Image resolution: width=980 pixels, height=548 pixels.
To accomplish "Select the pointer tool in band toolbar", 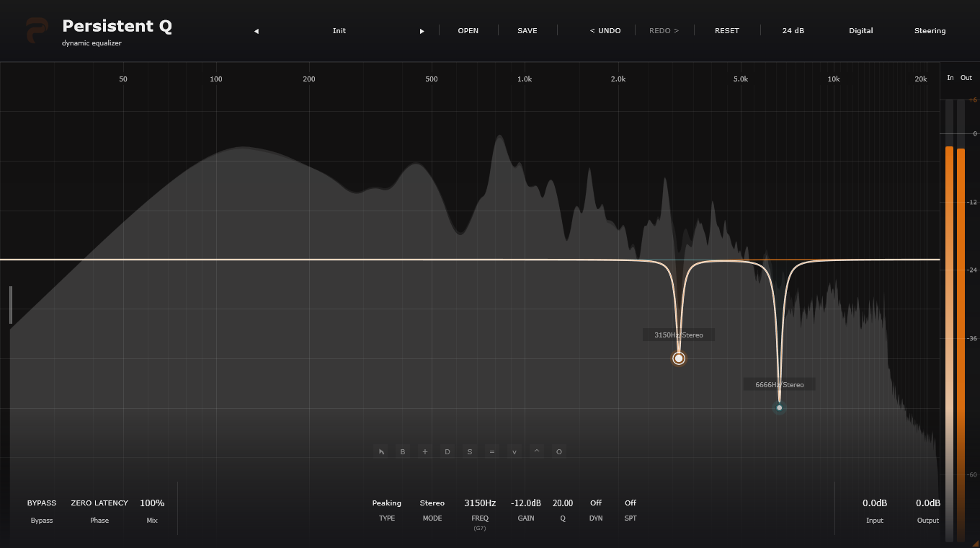I will (381, 452).
